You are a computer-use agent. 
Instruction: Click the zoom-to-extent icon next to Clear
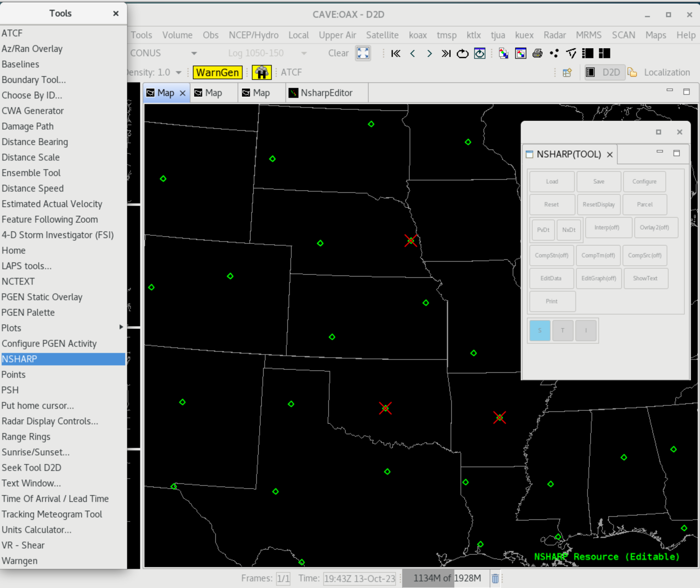(x=363, y=53)
